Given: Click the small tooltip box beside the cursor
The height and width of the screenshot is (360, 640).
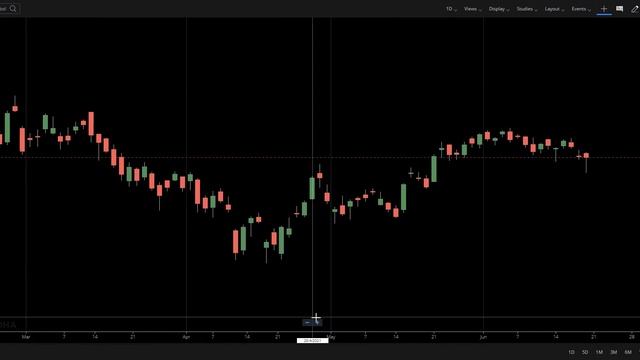Looking at the screenshot, I should pyautogui.click(x=312, y=322).
